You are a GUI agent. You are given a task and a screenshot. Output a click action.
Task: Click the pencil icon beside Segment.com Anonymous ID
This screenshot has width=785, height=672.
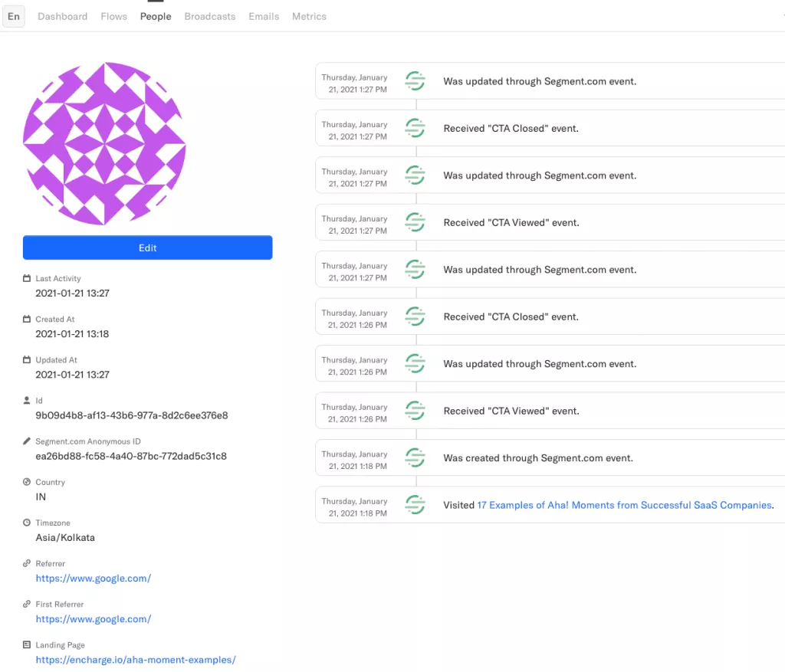pos(27,441)
